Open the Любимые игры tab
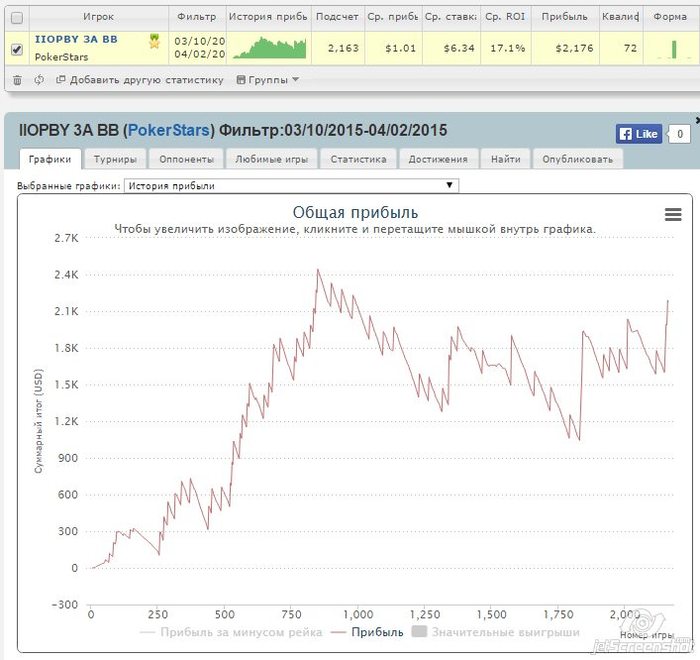 point(272,159)
